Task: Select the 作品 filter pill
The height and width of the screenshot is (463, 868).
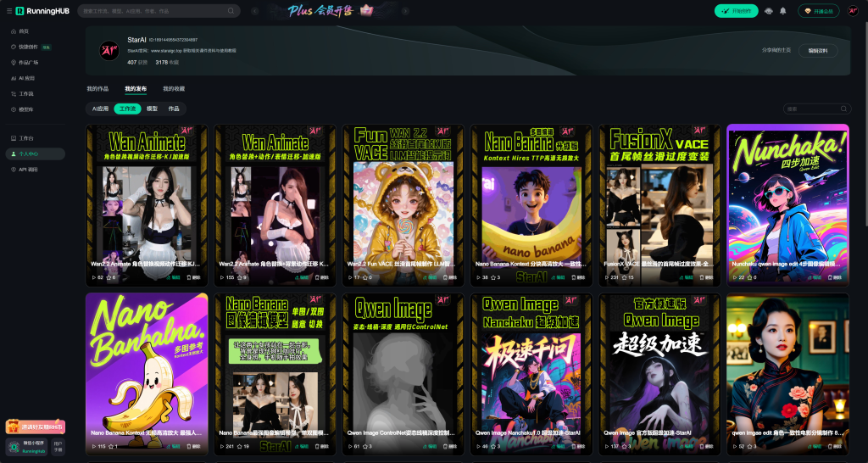Action: point(174,109)
